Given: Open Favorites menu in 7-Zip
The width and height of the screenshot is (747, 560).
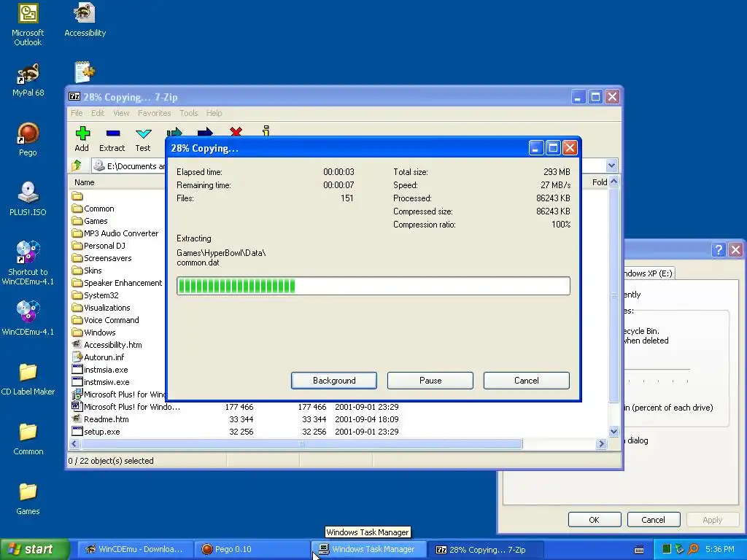Looking at the screenshot, I should [x=155, y=113].
